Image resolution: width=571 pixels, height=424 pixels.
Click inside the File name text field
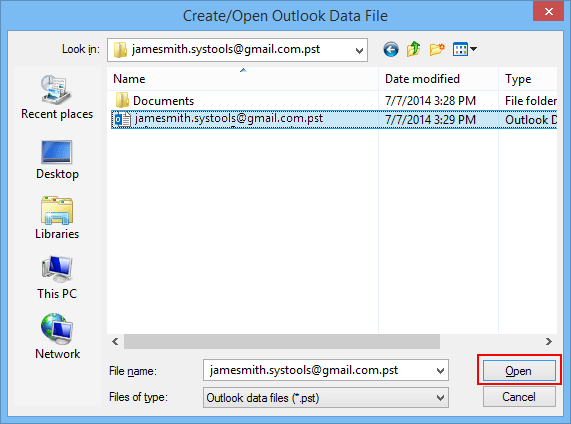click(319, 370)
